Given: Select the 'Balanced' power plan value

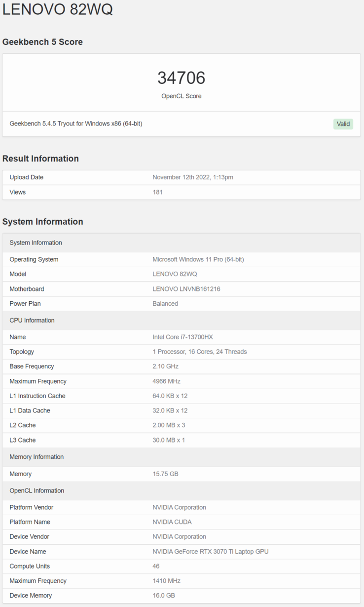Looking at the screenshot, I should click(165, 304).
